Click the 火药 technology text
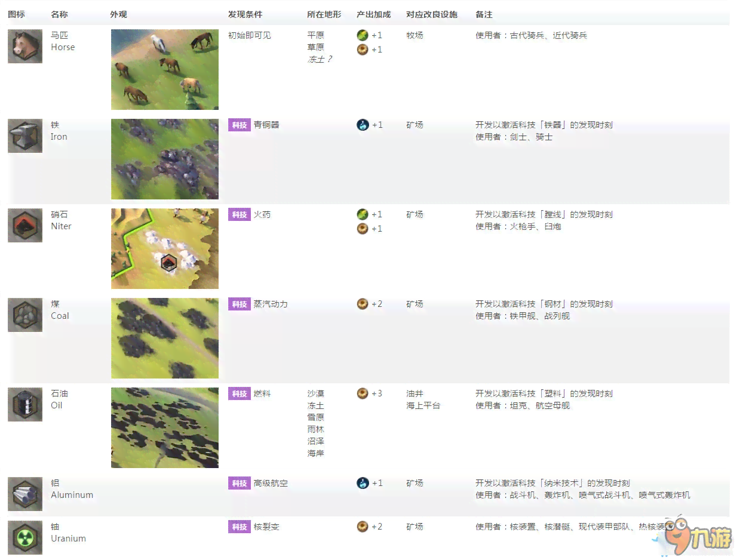 point(262,214)
